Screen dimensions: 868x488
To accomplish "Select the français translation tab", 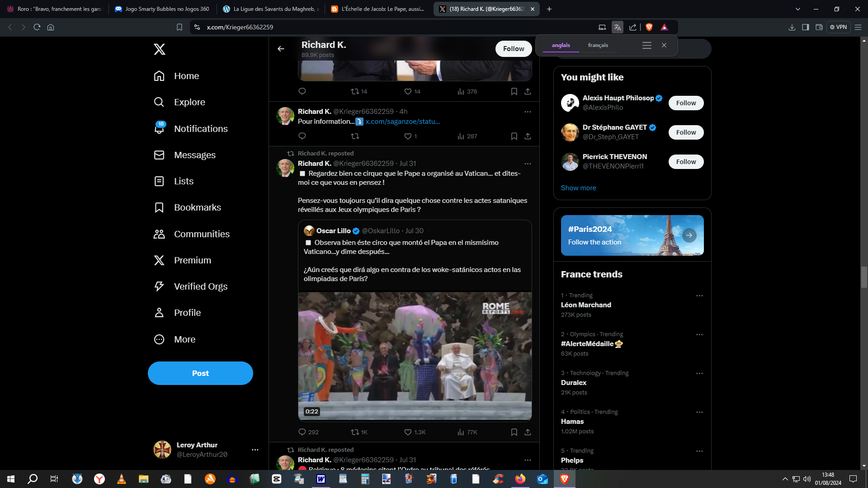I will [x=598, y=45].
